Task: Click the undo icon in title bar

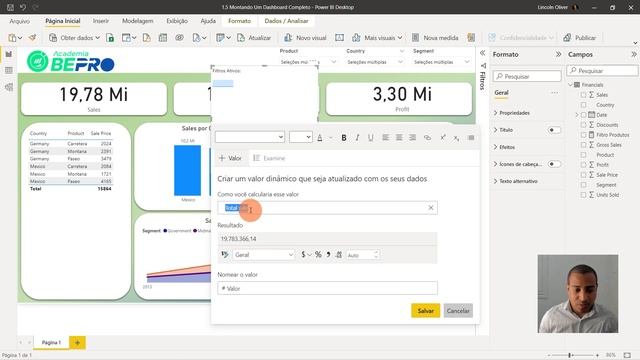Action: 23,7
